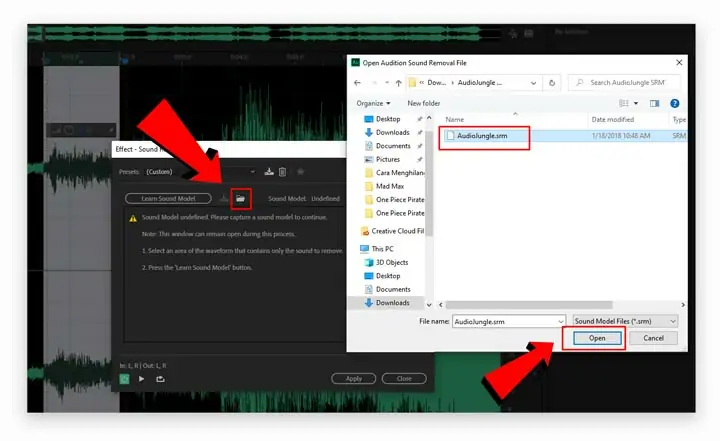Screen dimensions: 720x441
Task: Play the effect preview
Action: [x=141, y=379]
